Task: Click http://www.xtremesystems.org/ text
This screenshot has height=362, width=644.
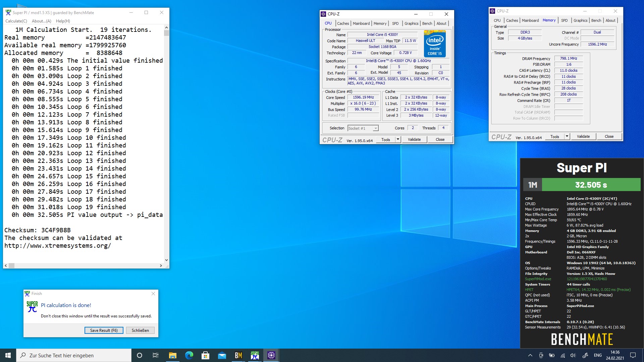Action: coord(58,246)
